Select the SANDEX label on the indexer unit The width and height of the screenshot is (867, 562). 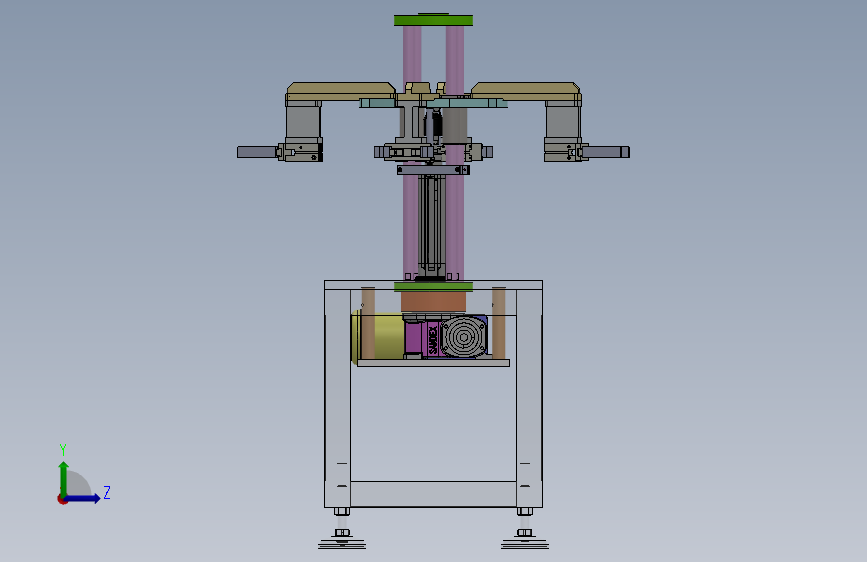(x=433, y=339)
